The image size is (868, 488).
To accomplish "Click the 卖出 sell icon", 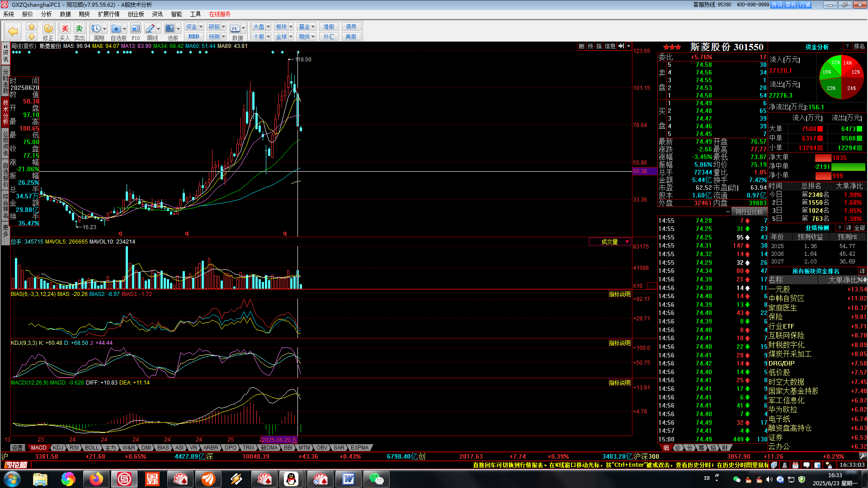I will pyautogui.click(x=80, y=28).
